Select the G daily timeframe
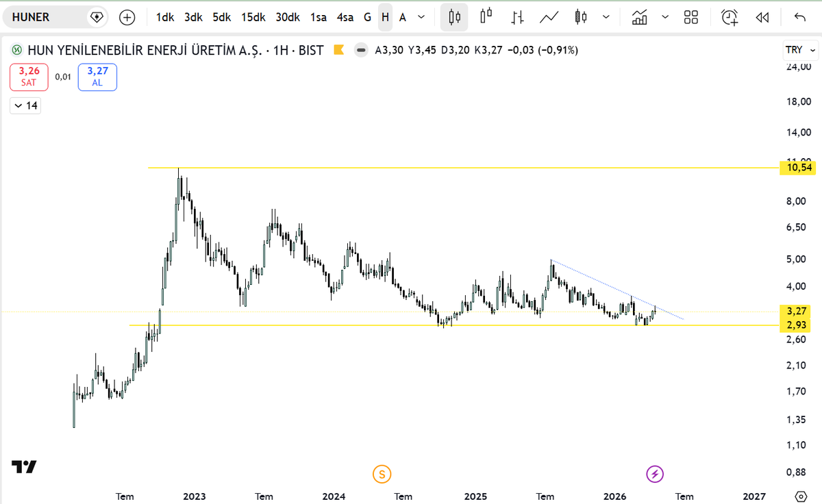The image size is (822, 504). click(367, 17)
